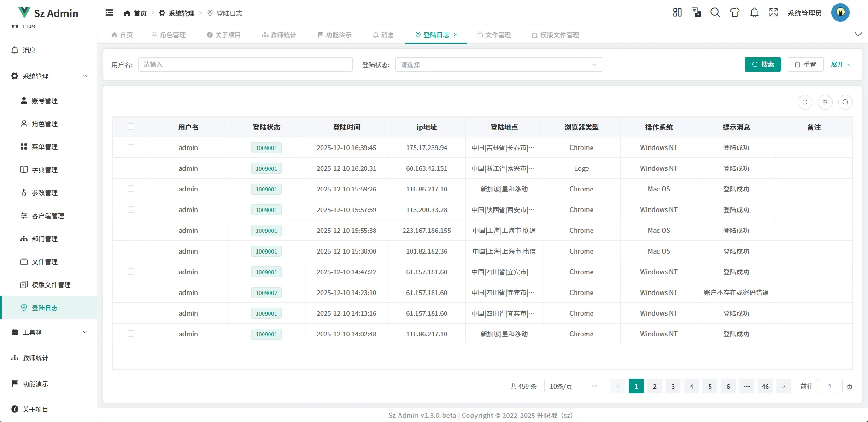Click the table search magnifier icon
Image resolution: width=868 pixels, height=422 pixels.
tap(845, 102)
